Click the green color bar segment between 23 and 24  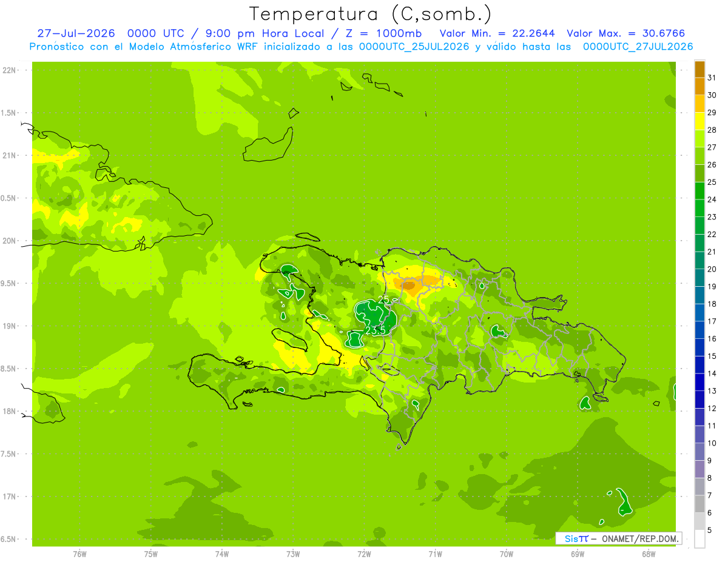pos(699,208)
